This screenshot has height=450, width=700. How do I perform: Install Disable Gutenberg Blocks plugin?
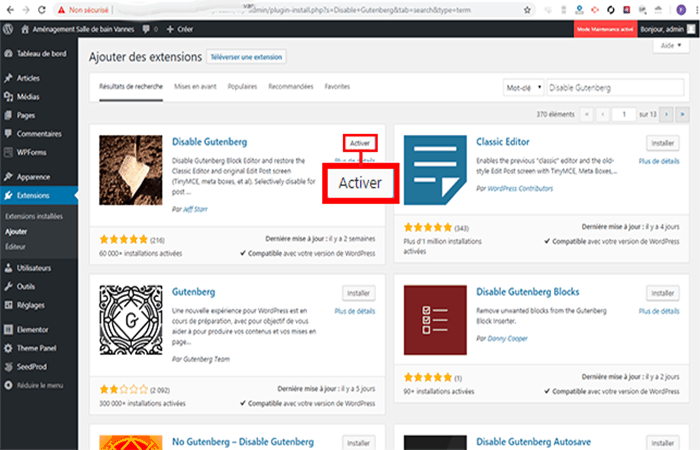click(x=662, y=293)
